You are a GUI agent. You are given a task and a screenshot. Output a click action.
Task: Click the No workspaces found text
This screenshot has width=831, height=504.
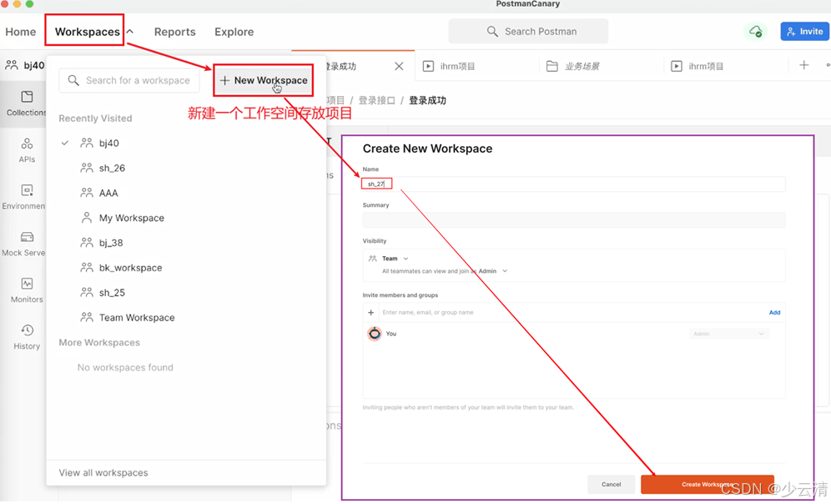pyautogui.click(x=125, y=367)
